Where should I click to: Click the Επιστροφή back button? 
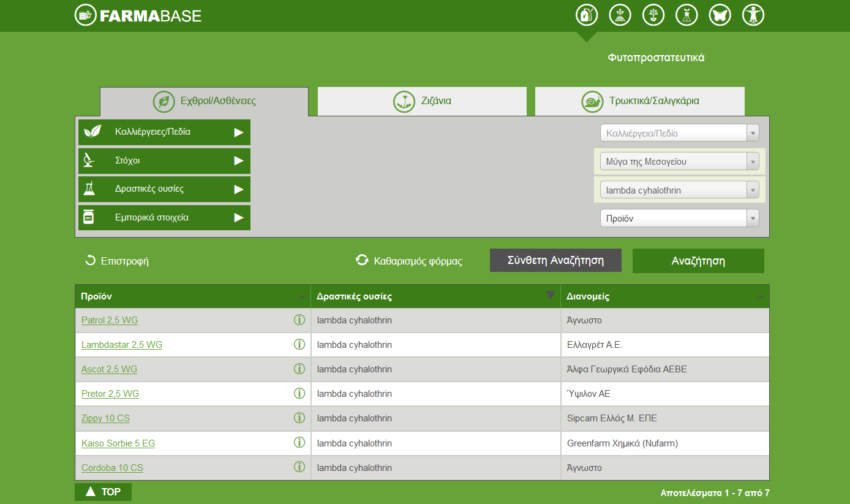coord(116,261)
